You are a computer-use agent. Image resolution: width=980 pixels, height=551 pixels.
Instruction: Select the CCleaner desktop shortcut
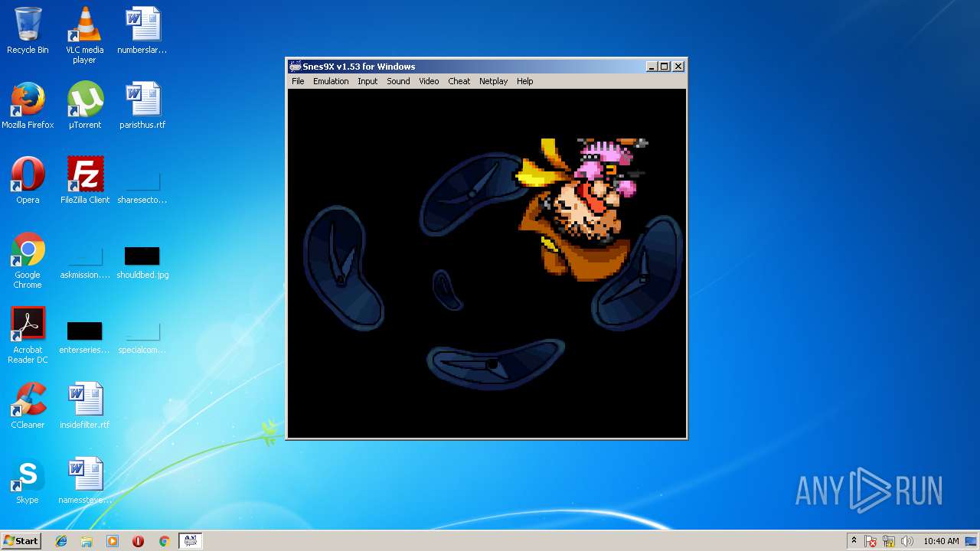[x=28, y=406]
